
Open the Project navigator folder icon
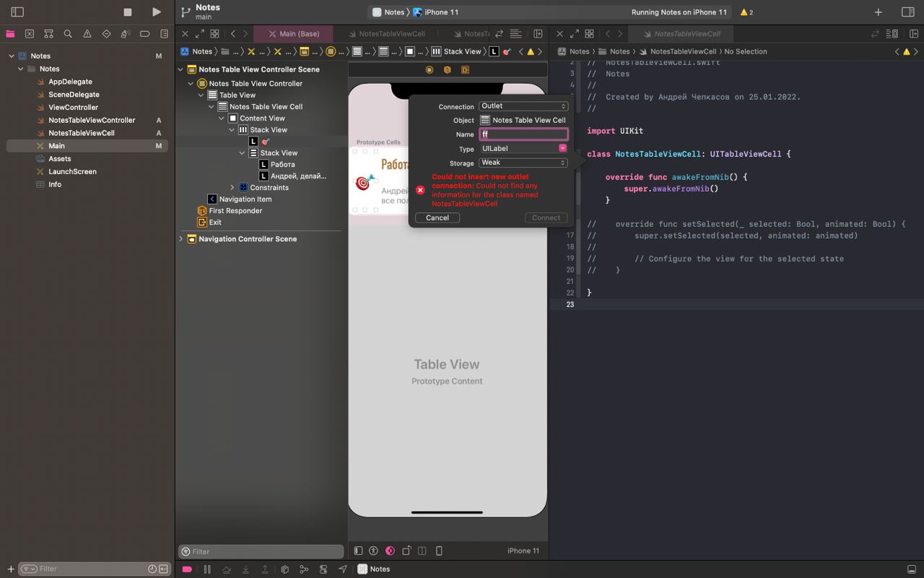10,34
